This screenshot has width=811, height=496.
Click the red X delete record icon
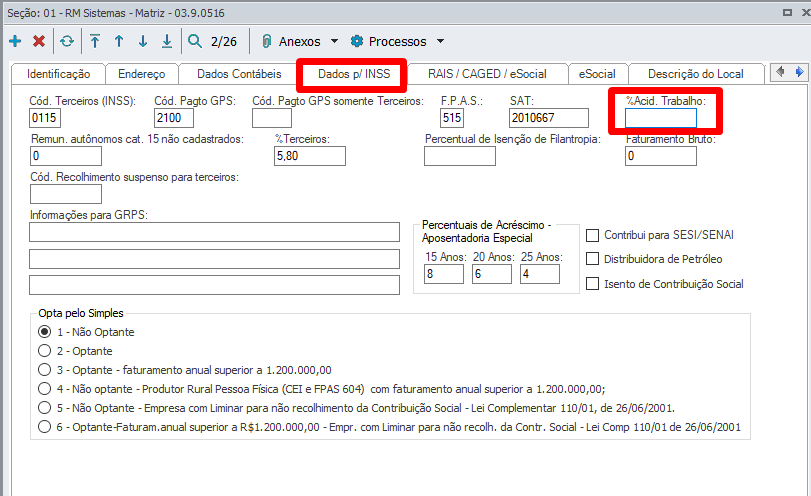[x=39, y=41]
